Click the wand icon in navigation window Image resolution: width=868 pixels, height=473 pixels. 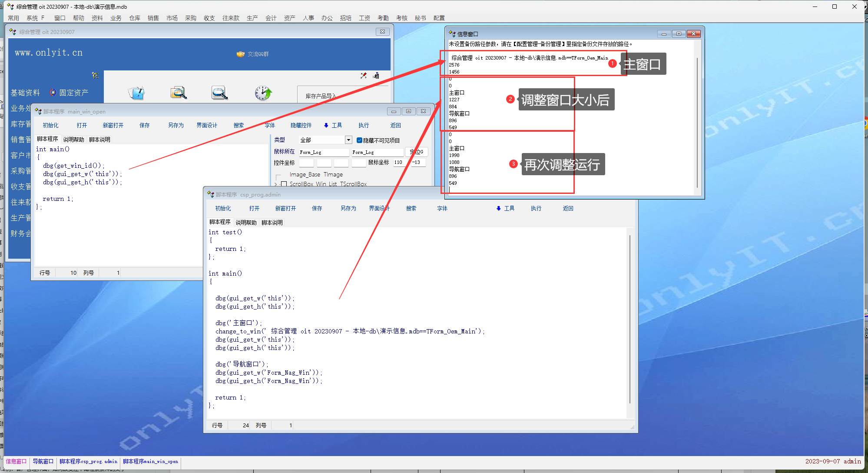(363, 76)
